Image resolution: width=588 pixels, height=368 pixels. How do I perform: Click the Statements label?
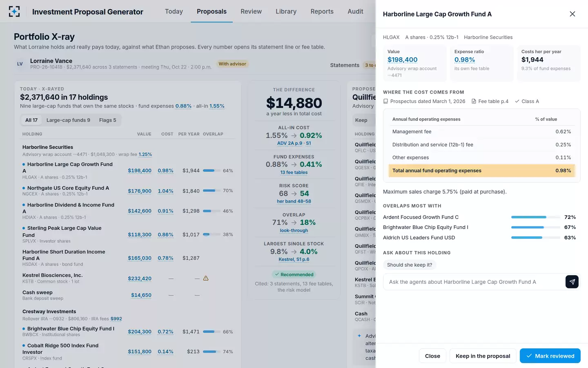(345, 65)
